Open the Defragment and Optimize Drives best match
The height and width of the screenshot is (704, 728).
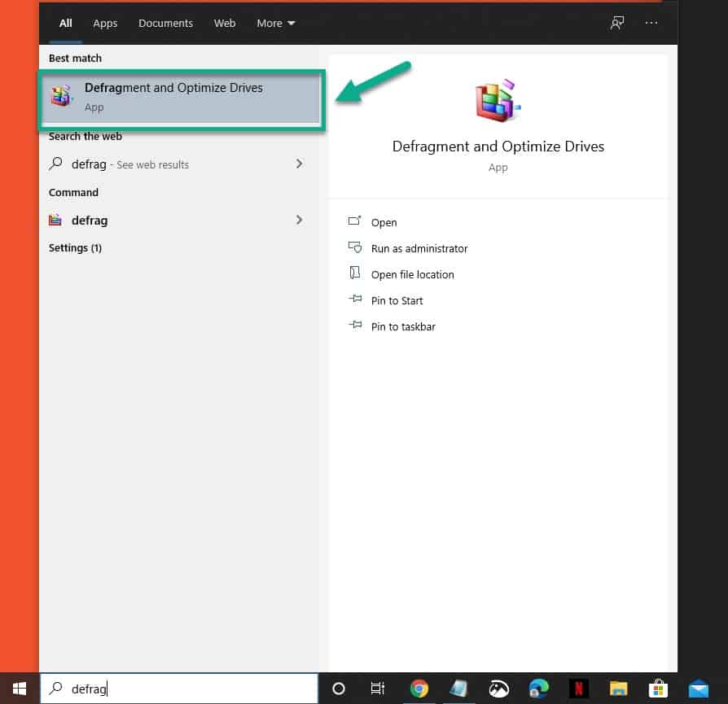point(182,98)
